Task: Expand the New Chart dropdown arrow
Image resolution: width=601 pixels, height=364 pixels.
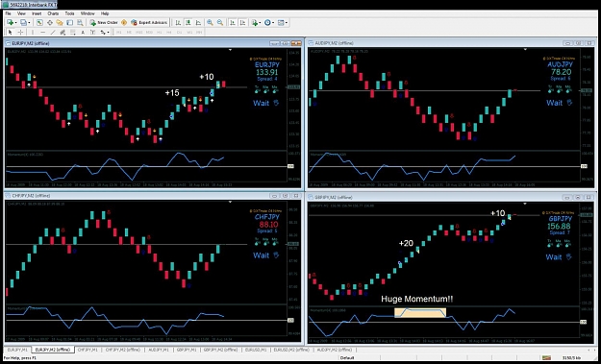Action: click(x=15, y=23)
